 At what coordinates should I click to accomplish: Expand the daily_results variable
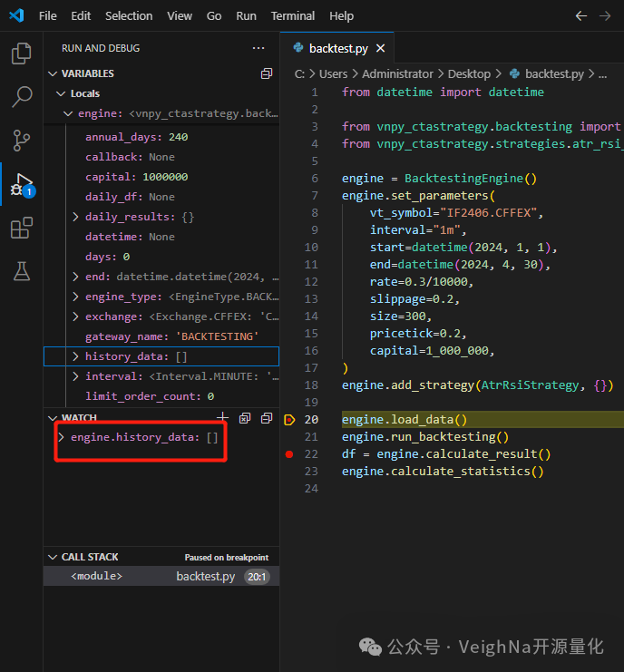[76, 217]
